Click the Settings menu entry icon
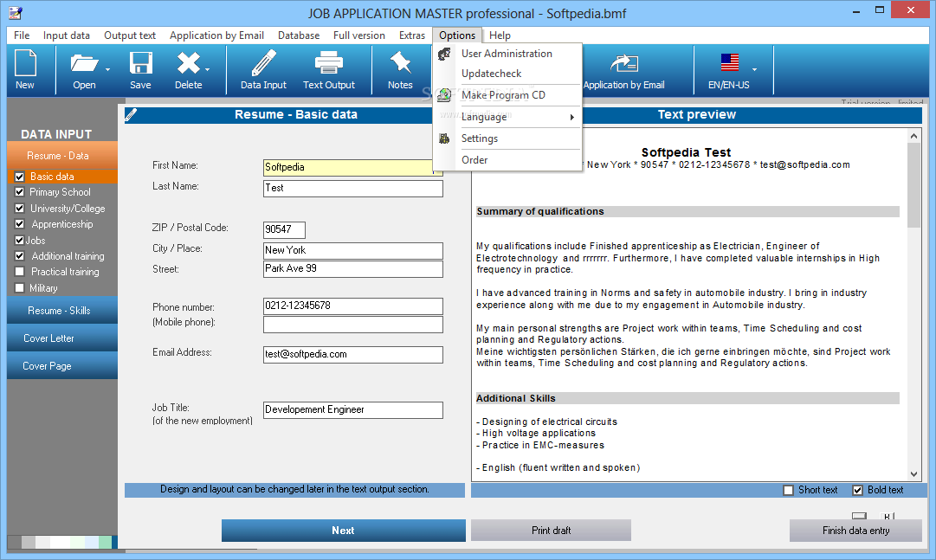Screen dimensions: 936x560 444,138
